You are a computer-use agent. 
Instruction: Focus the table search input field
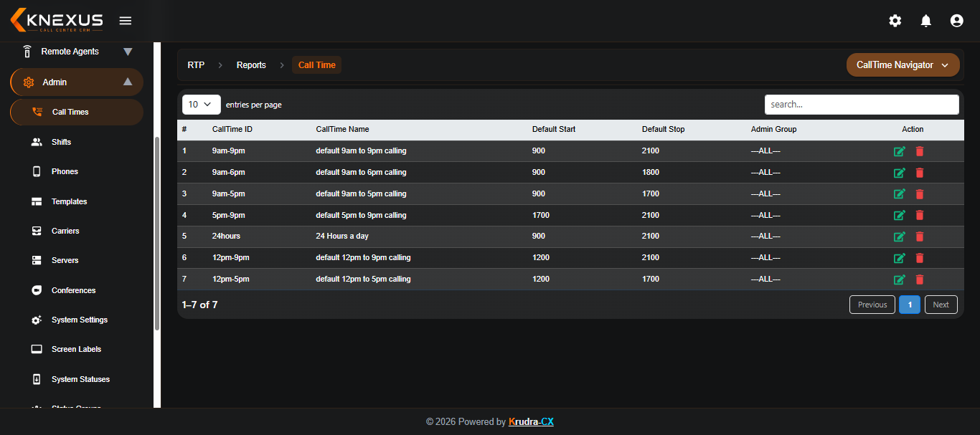862,105
